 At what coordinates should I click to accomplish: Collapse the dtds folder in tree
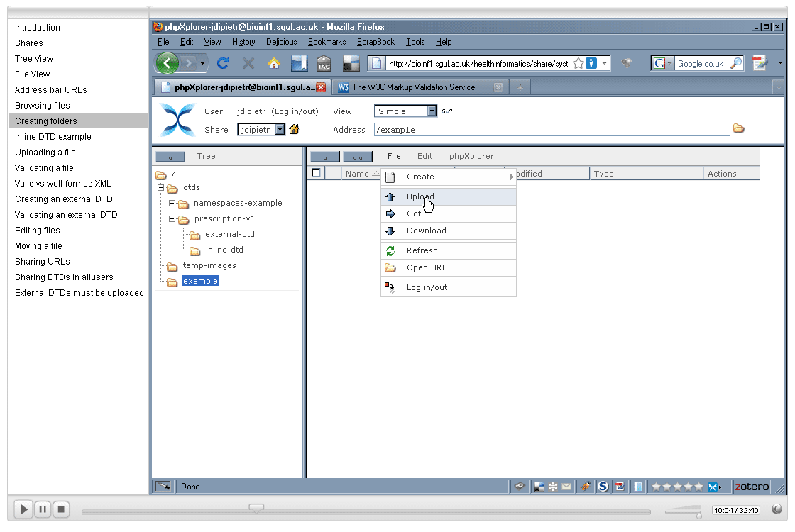160,188
